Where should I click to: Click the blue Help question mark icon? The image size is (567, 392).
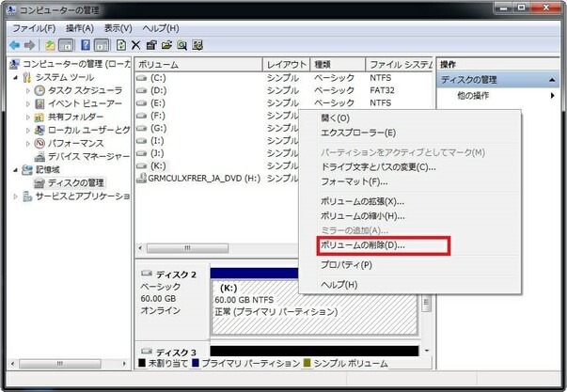(86, 45)
